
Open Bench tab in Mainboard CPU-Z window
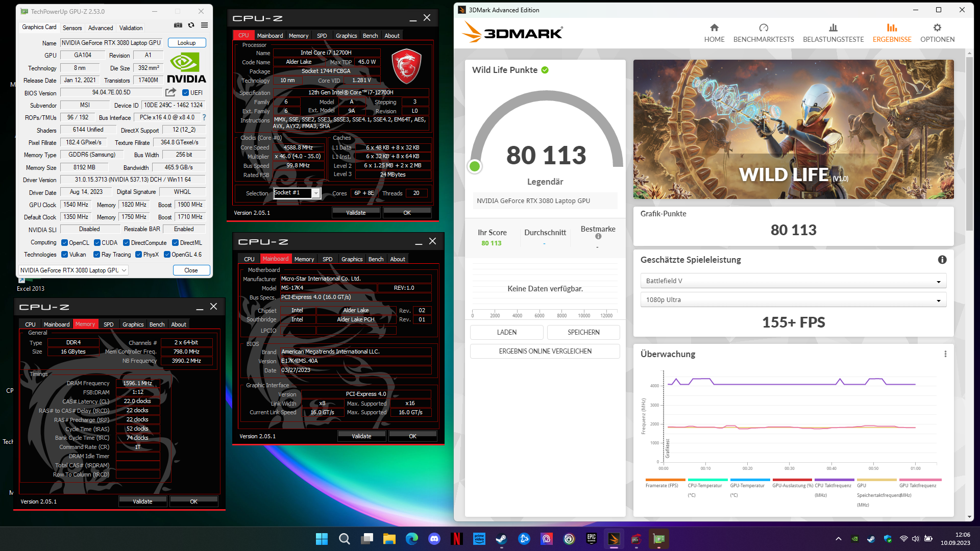point(376,259)
